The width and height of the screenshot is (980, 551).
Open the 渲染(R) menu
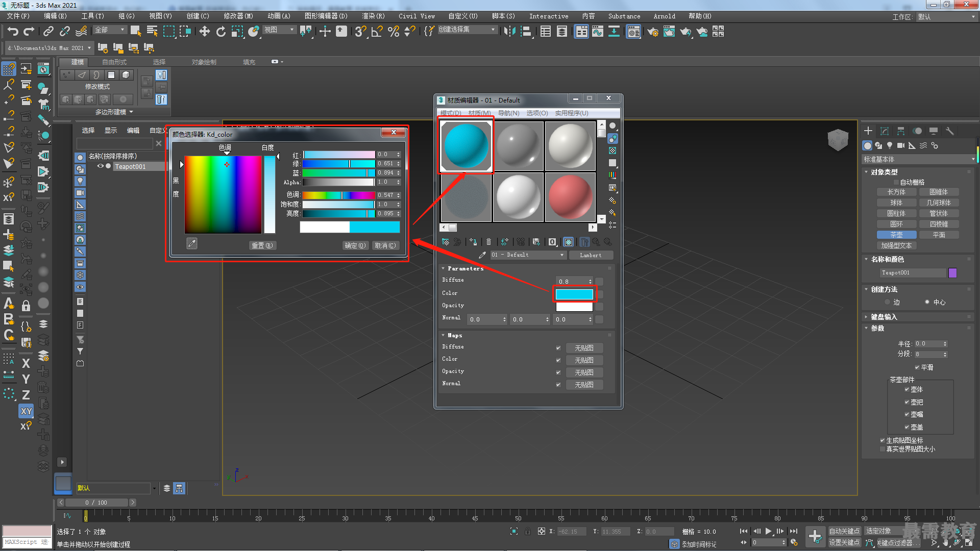[373, 16]
